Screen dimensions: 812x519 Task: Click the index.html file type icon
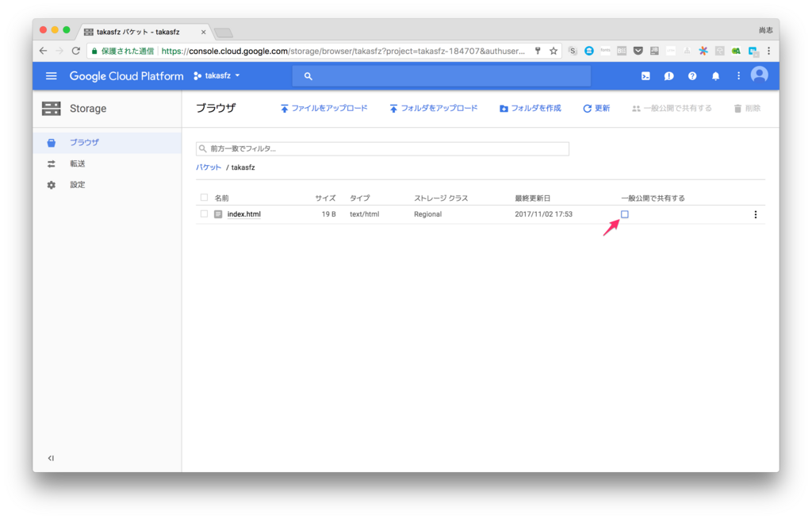(218, 214)
